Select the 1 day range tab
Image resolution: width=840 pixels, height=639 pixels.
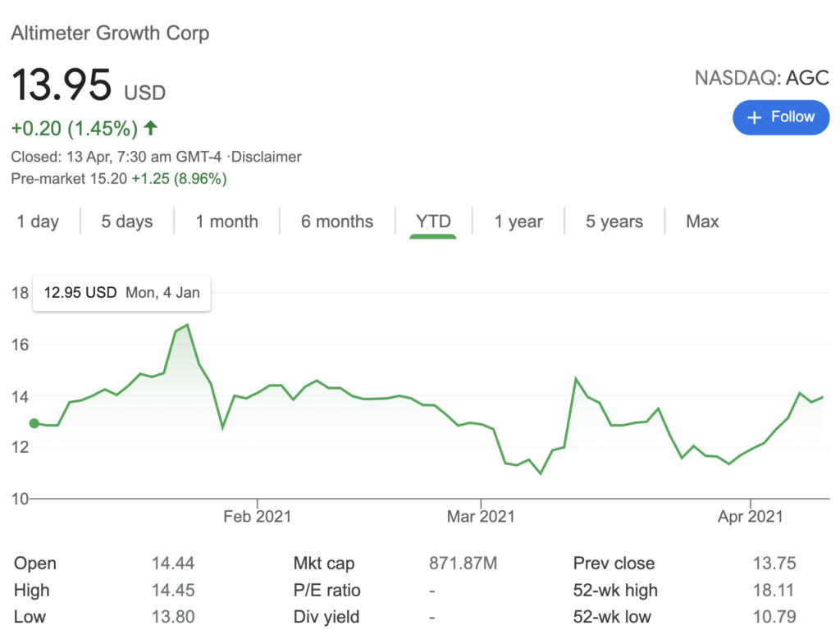tap(38, 221)
